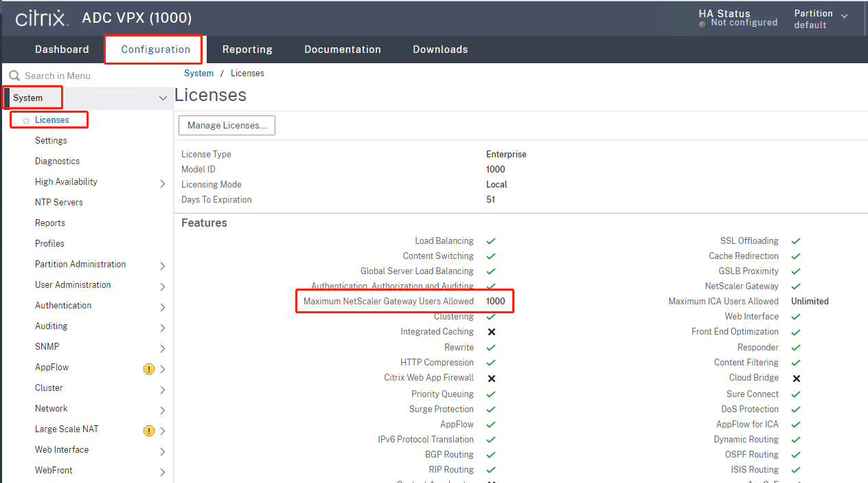Click the Search in Menu input field

pos(76,75)
